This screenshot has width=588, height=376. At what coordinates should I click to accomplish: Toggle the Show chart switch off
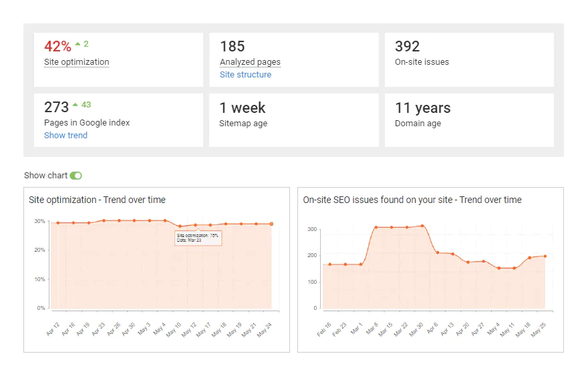tap(76, 176)
